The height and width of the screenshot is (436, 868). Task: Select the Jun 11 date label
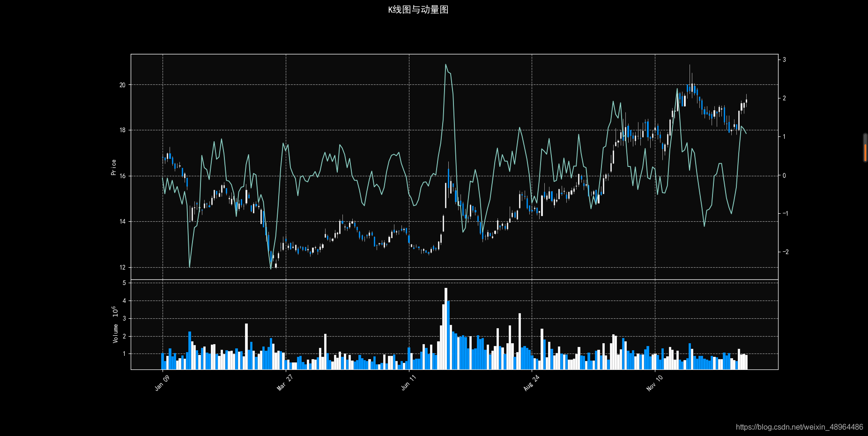point(408,383)
